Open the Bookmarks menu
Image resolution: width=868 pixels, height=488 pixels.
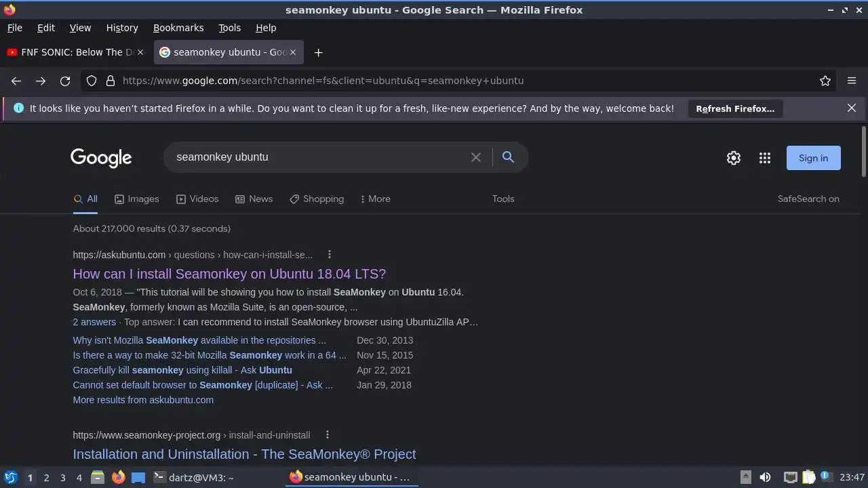click(x=178, y=28)
